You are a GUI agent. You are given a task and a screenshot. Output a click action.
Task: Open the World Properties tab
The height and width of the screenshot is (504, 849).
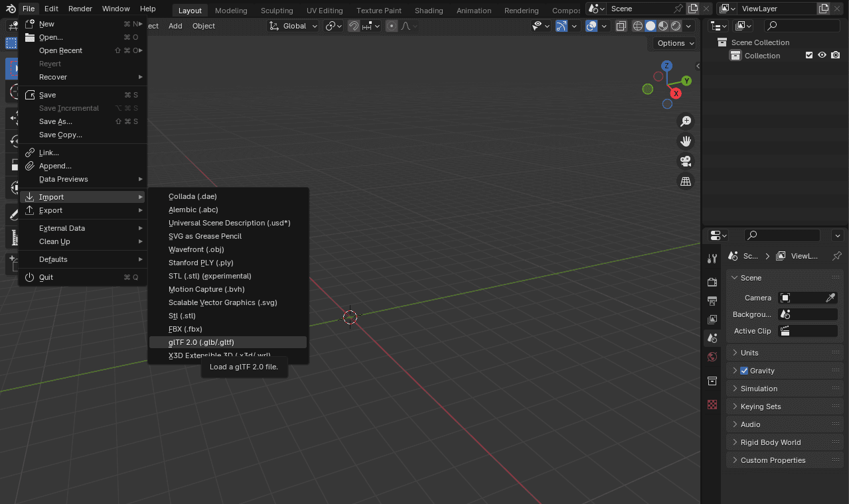point(712,357)
